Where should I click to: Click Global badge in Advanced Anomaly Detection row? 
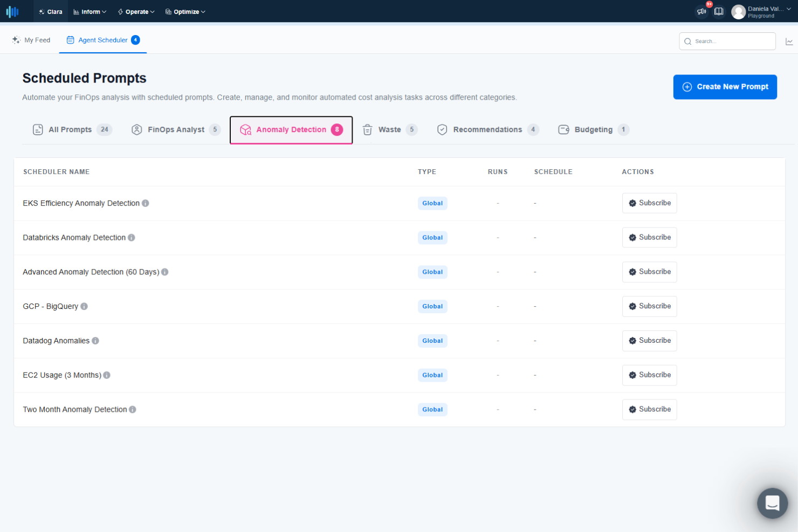coord(432,272)
